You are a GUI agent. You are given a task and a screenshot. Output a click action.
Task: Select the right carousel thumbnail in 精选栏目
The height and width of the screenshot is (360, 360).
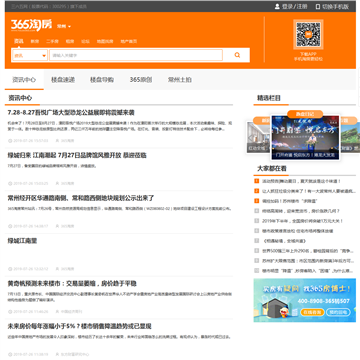[350, 137]
